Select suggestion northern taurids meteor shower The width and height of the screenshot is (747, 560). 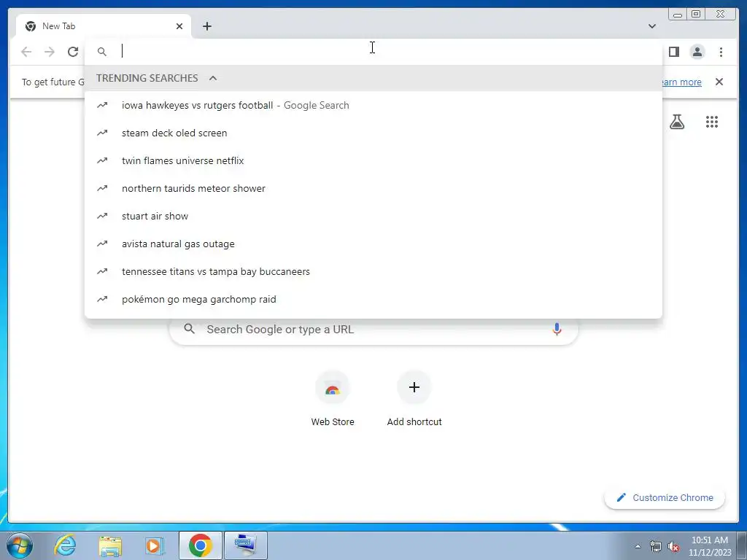(373, 188)
